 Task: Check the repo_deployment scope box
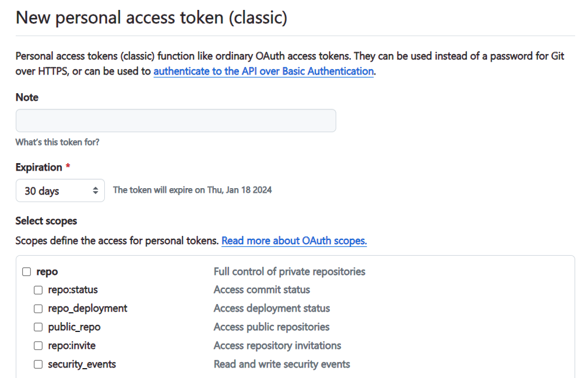pyautogui.click(x=38, y=309)
